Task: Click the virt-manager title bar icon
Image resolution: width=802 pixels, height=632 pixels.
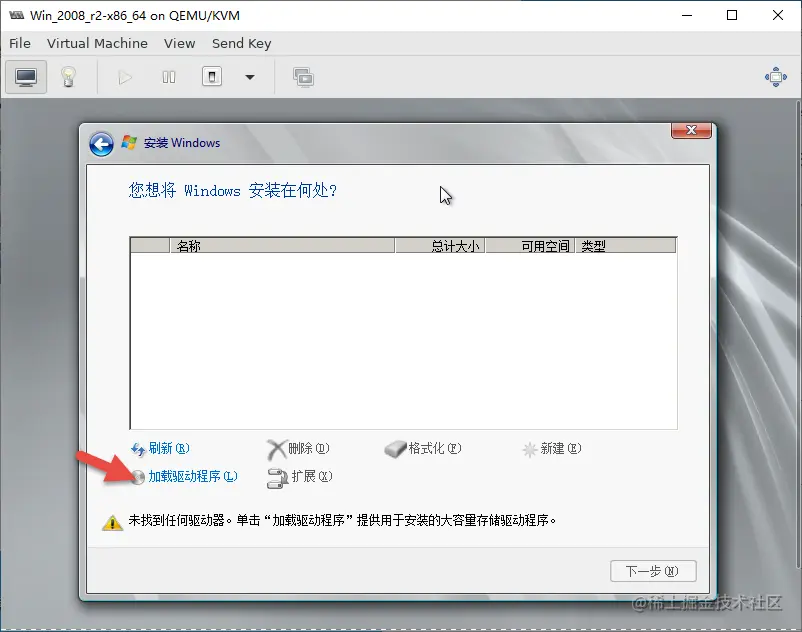Action: (x=16, y=15)
